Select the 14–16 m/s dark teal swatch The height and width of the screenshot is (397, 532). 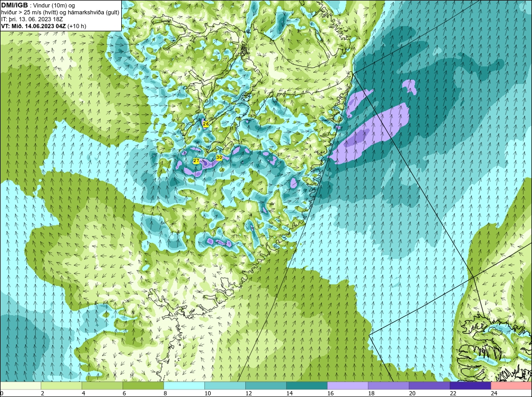(x=307, y=386)
